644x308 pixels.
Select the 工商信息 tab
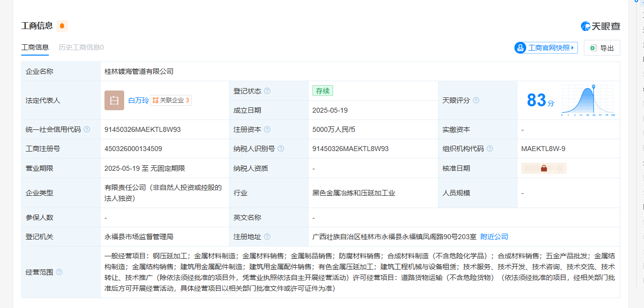click(x=35, y=47)
